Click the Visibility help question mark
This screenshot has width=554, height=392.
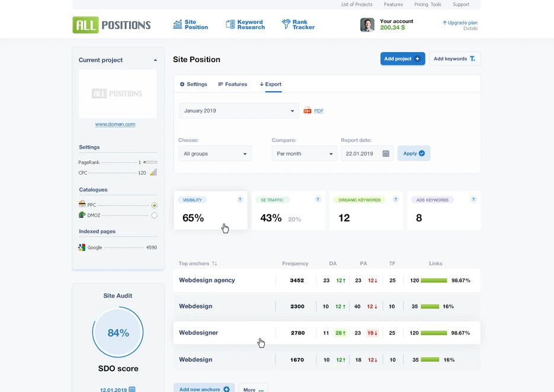(240, 200)
